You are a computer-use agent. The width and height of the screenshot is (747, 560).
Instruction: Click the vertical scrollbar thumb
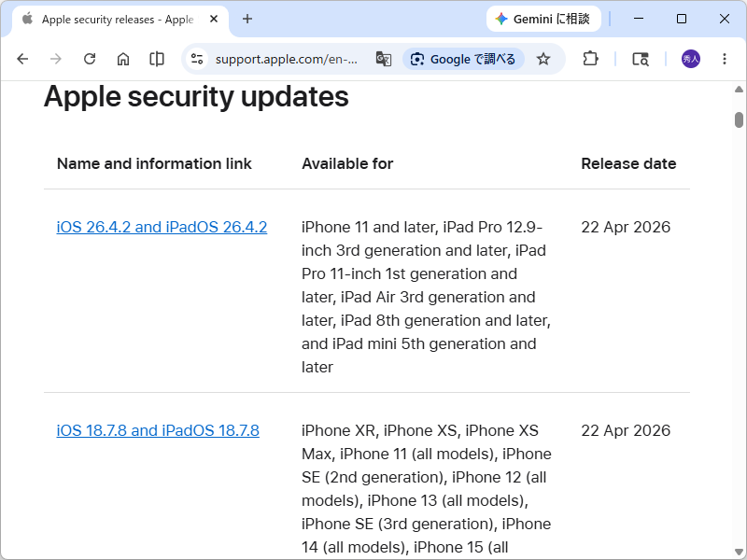(739, 120)
